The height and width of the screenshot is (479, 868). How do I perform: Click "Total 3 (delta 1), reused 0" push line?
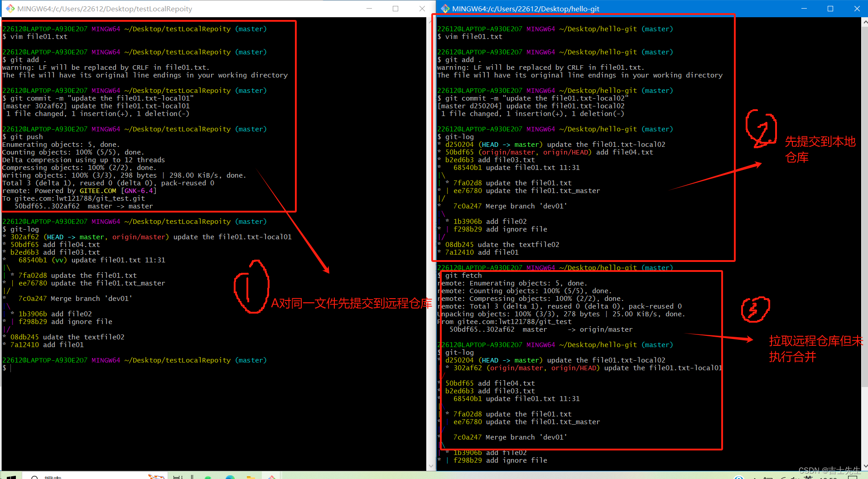pos(108,183)
